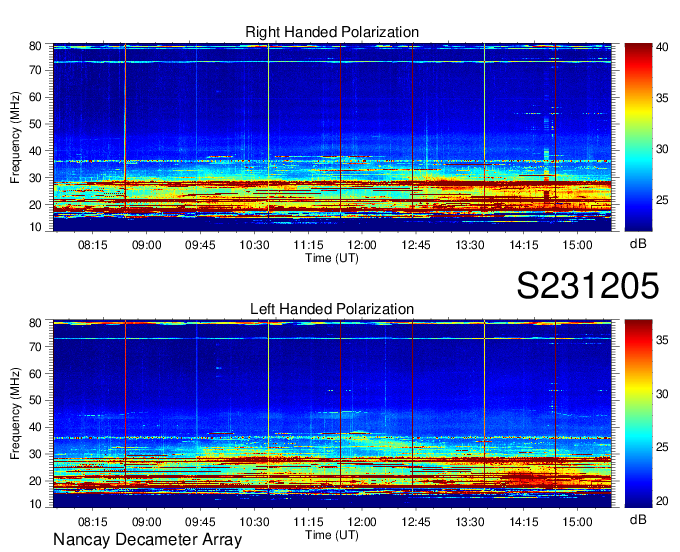Select the "S231205" observation label
Viewport: 680px width, 552px height.
(588, 285)
